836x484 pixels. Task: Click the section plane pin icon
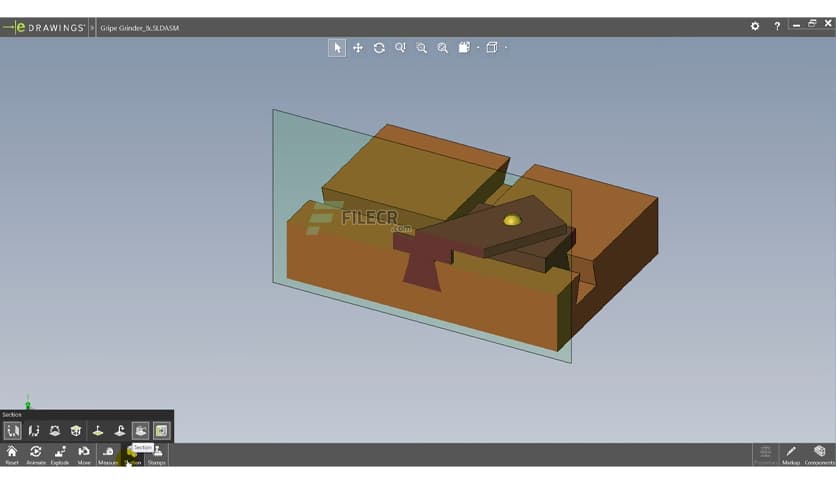(98, 431)
